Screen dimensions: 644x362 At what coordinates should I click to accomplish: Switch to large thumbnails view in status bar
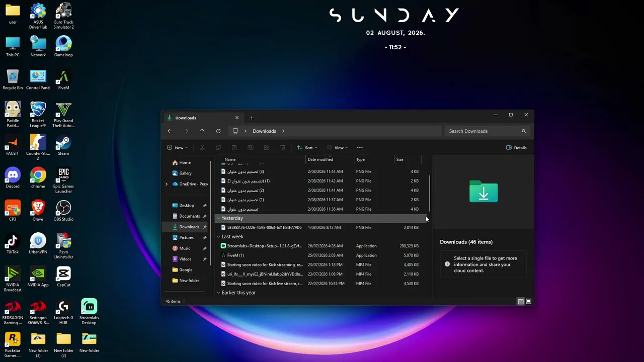coord(528,302)
